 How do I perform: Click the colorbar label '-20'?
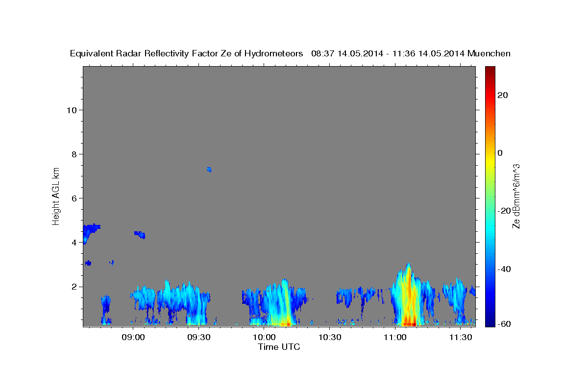(x=503, y=211)
